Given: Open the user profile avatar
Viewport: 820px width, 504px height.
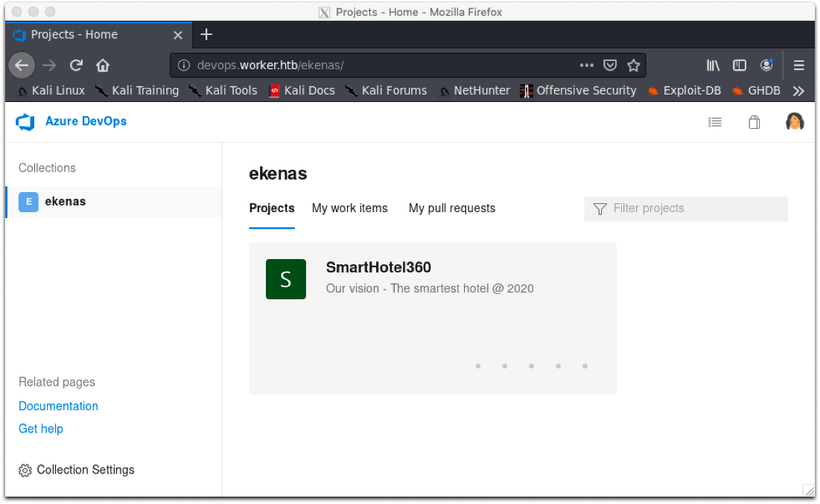Looking at the screenshot, I should [x=795, y=121].
